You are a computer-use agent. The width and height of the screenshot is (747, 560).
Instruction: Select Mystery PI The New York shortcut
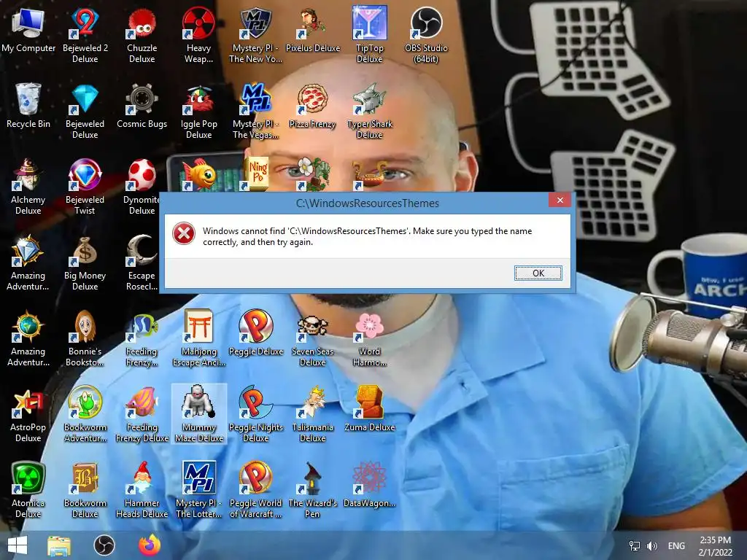256,34
